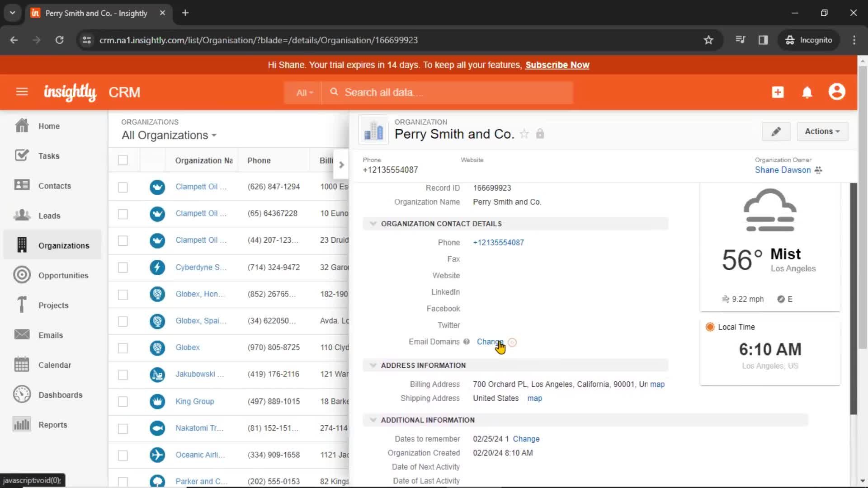The height and width of the screenshot is (488, 868).
Task: Click the Organizations menu item
Action: [x=64, y=245]
